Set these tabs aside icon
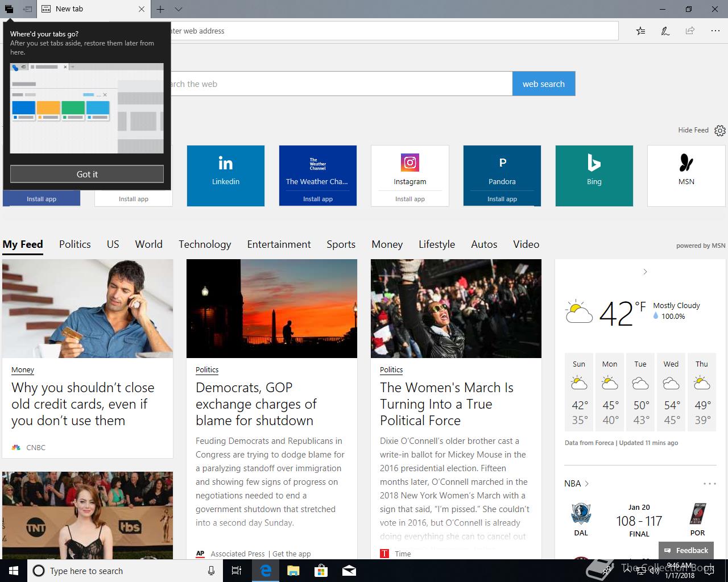Image resolution: width=728 pixels, height=582 pixels. pos(27,9)
